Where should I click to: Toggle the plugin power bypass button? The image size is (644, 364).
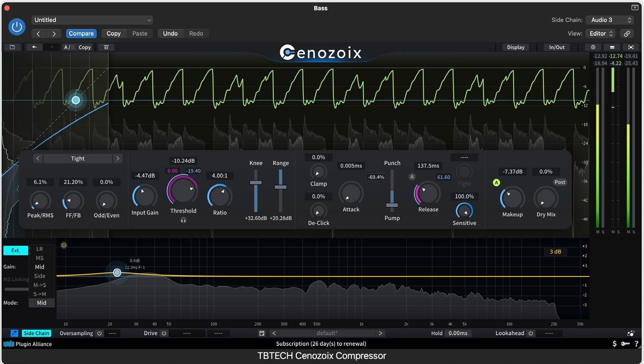[x=17, y=27]
